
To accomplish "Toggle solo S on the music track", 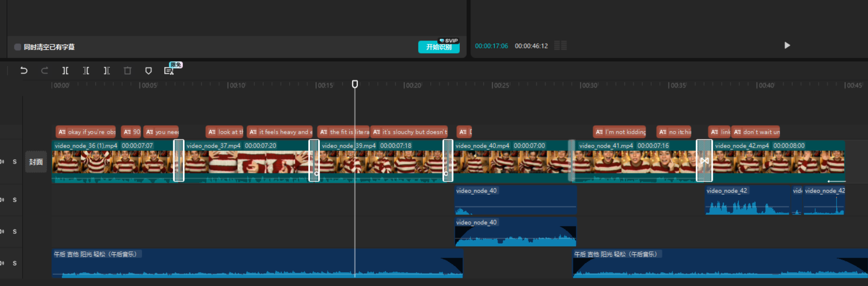I will tap(15, 263).
